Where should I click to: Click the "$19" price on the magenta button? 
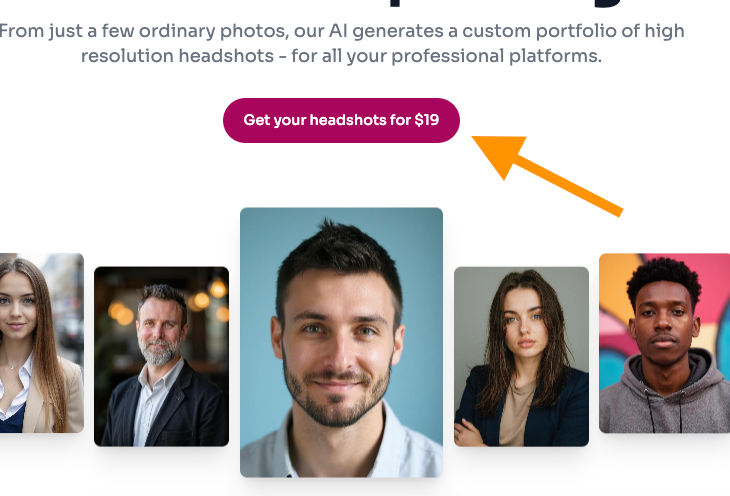427,120
